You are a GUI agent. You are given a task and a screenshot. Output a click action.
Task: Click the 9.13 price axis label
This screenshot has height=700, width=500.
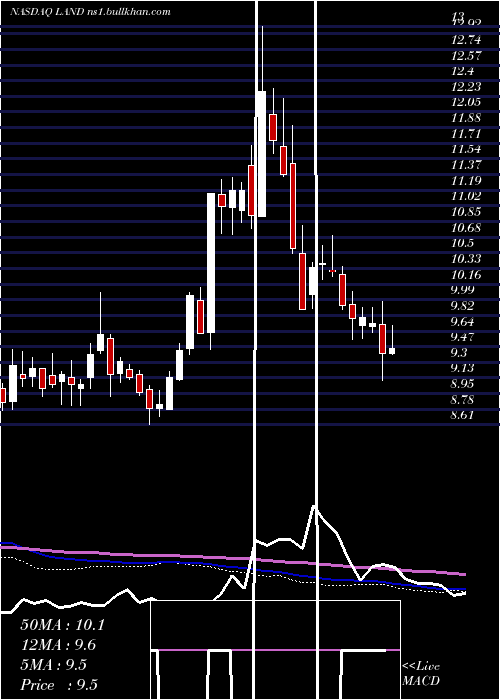coord(464,368)
